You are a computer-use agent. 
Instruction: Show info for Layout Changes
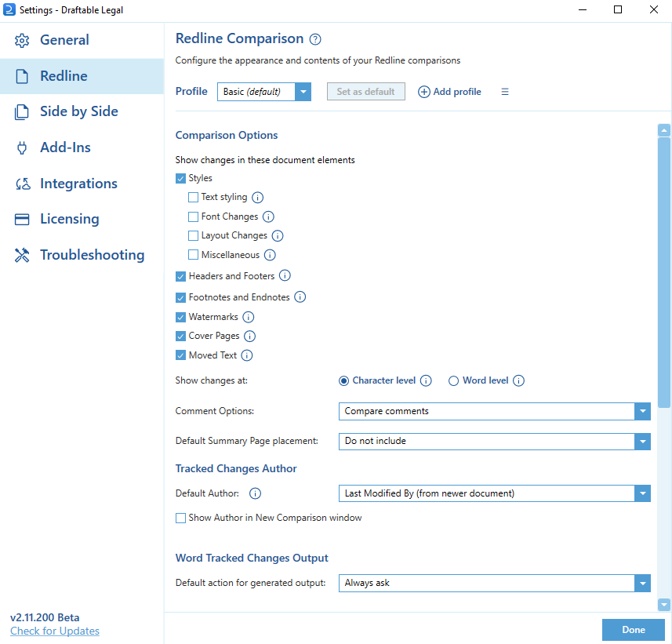278,236
